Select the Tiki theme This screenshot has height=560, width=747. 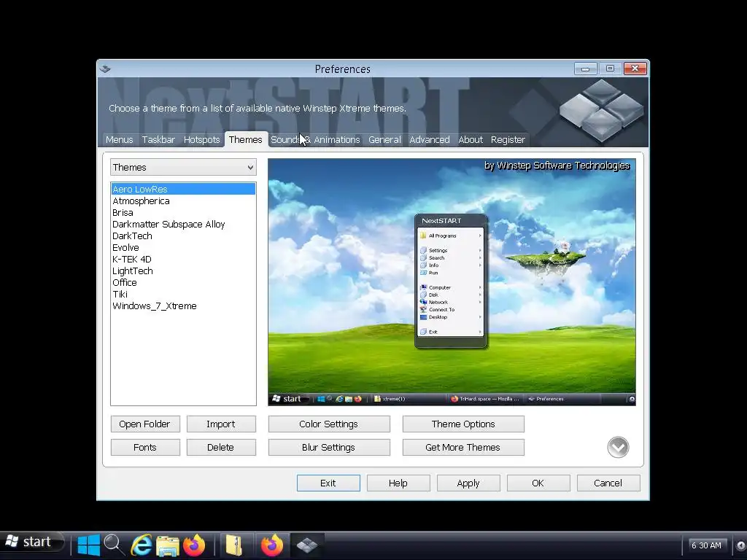pos(183,295)
